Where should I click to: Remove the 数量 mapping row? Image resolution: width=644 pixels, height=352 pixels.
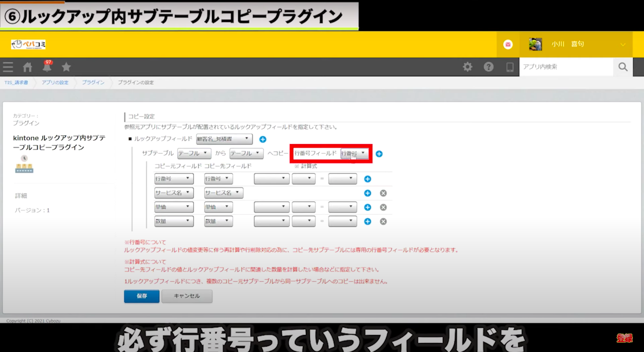(x=383, y=221)
